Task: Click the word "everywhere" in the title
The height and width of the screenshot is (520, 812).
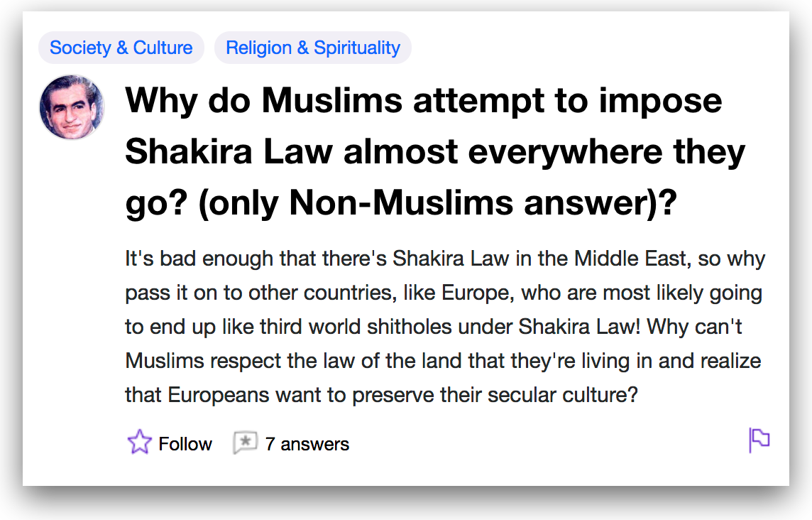Action: [565, 151]
